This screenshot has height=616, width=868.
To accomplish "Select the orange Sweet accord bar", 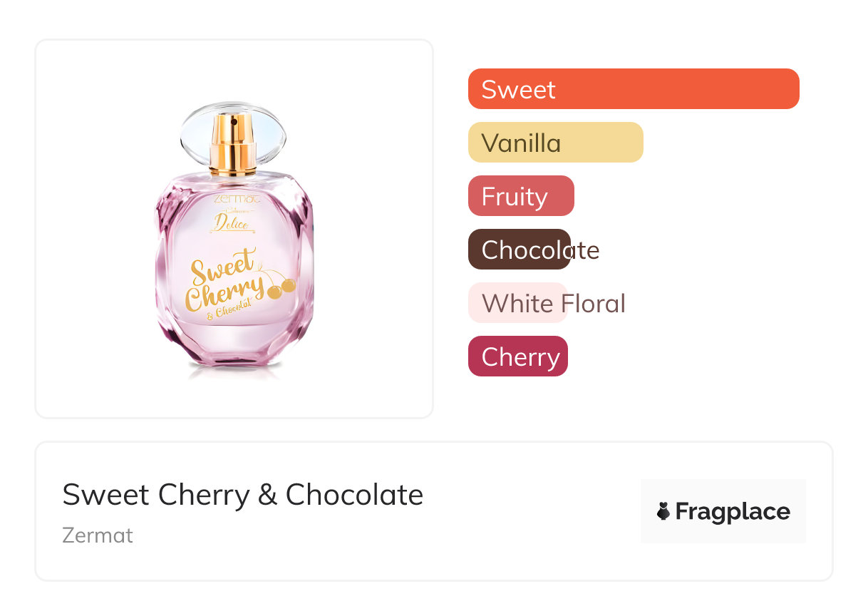I will click(633, 89).
